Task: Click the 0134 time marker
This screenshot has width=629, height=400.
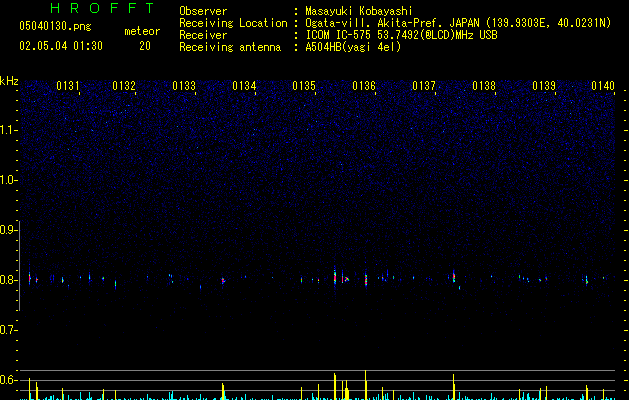Action: pos(244,86)
